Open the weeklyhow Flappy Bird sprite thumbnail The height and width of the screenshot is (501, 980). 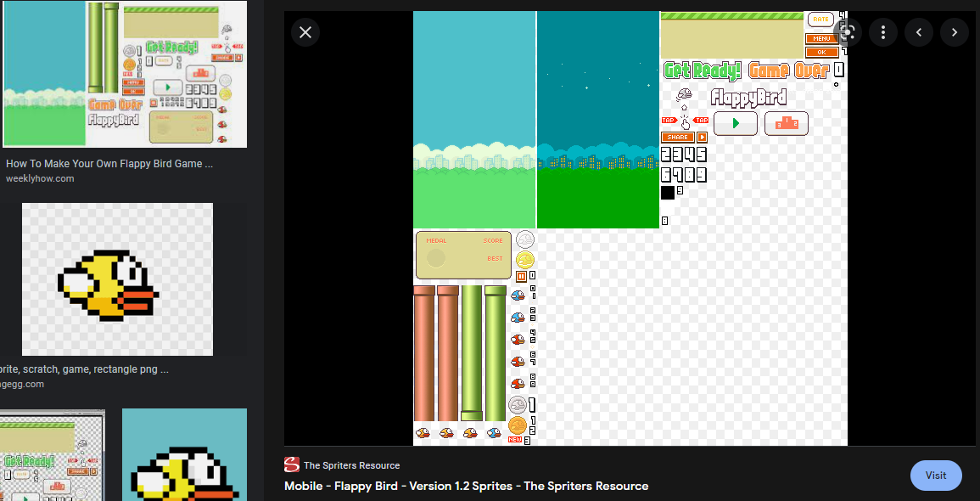click(x=125, y=74)
